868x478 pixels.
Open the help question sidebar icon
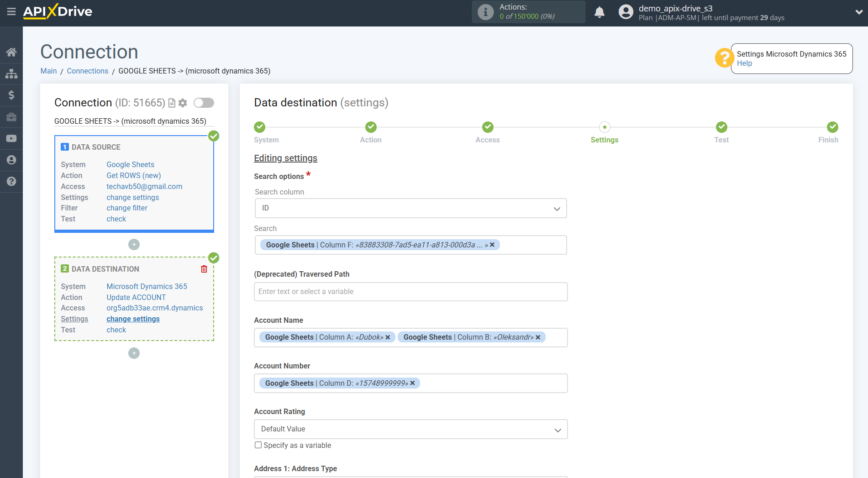tap(11, 181)
